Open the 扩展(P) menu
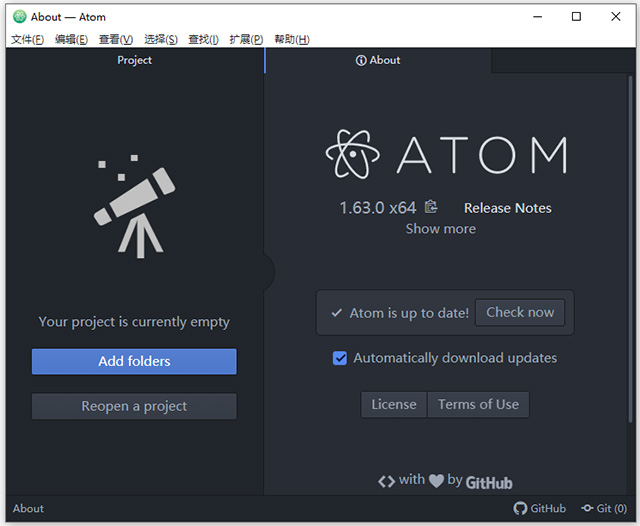Image resolution: width=640 pixels, height=526 pixels. coord(246,39)
